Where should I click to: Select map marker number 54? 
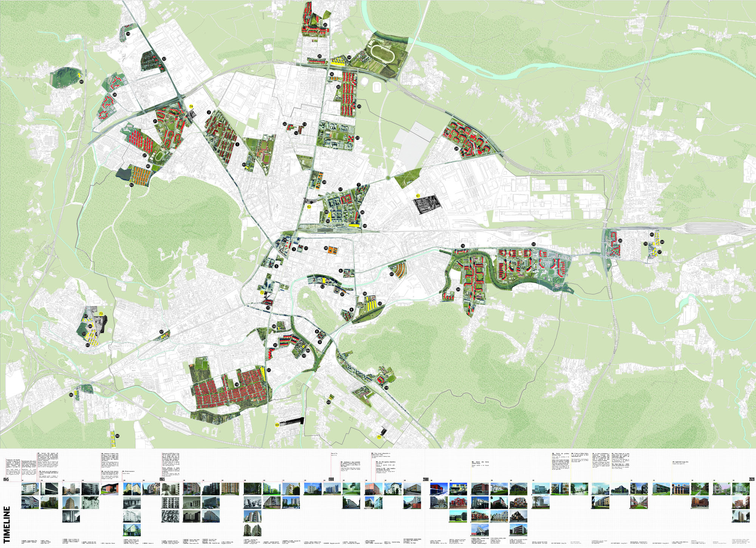coord(349,57)
